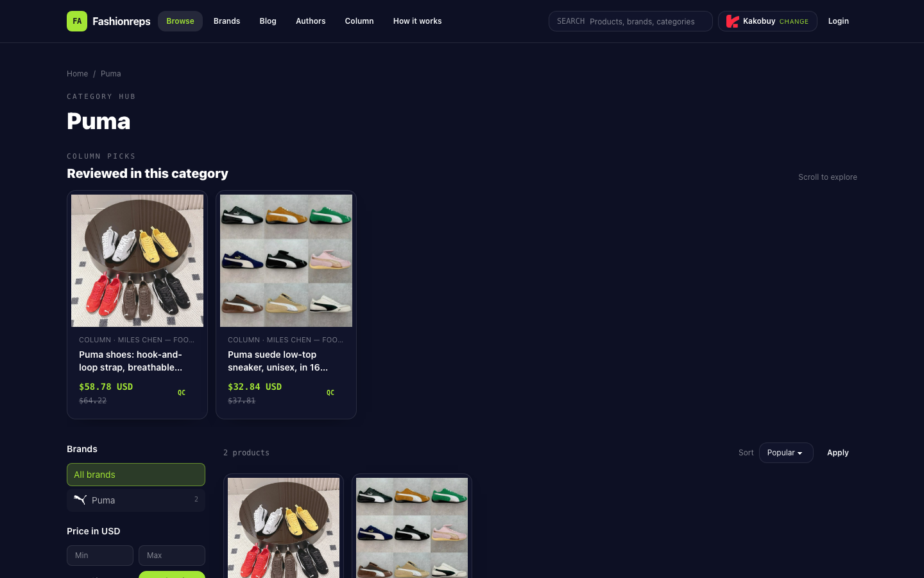Open the Browse menu item
Screen dimensions: 924x578
click(x=180, y=21)
